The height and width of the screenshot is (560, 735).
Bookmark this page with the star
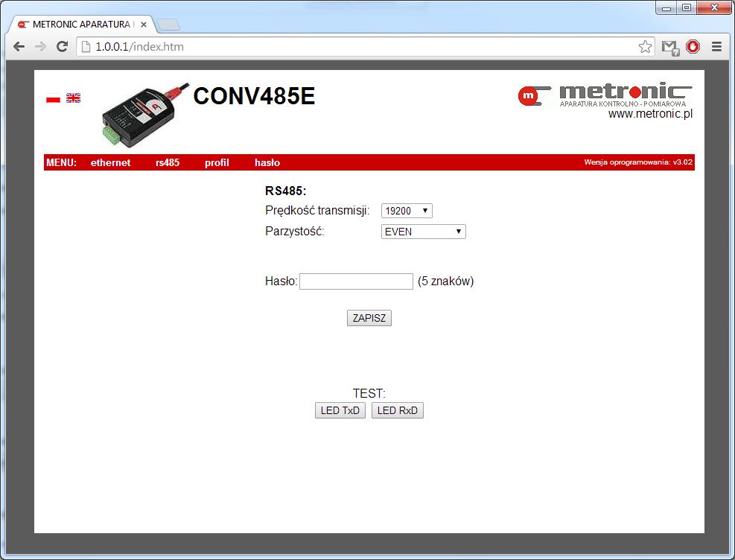pos(645,46)
